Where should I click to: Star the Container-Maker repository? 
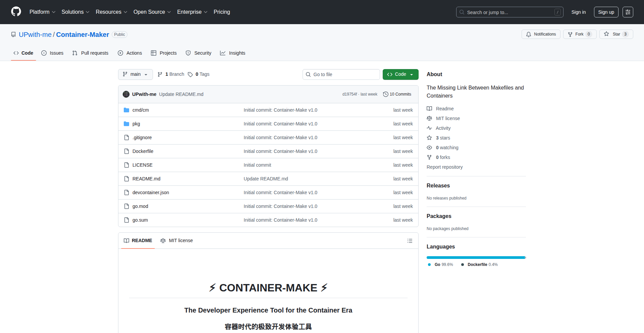tap(616, 34)
